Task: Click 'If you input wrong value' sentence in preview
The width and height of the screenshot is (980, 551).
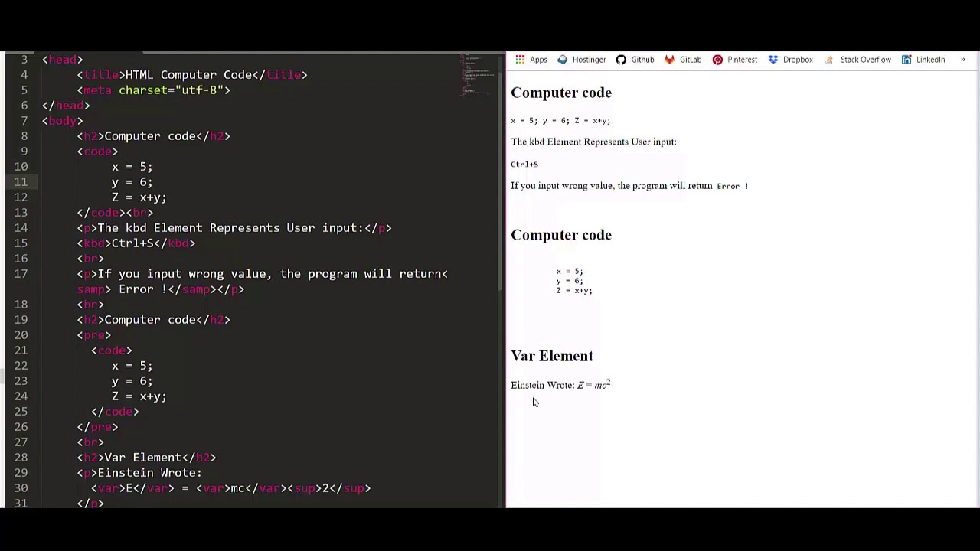Action: (x=629, y=186)
